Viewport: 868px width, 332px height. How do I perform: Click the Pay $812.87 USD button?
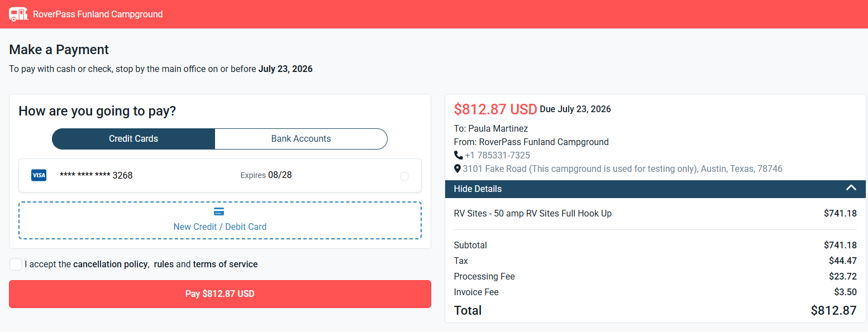pyautogui.click(x=220, y=294)
